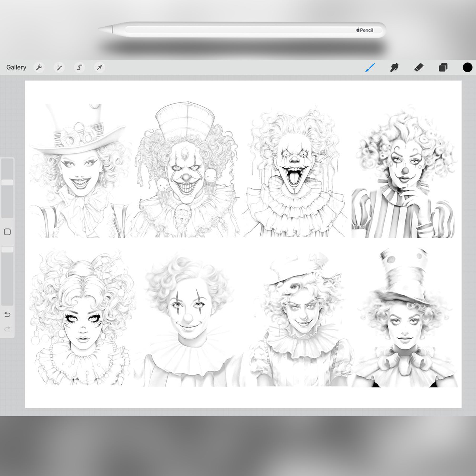Select the Painting brush tool

click(369, 67)
